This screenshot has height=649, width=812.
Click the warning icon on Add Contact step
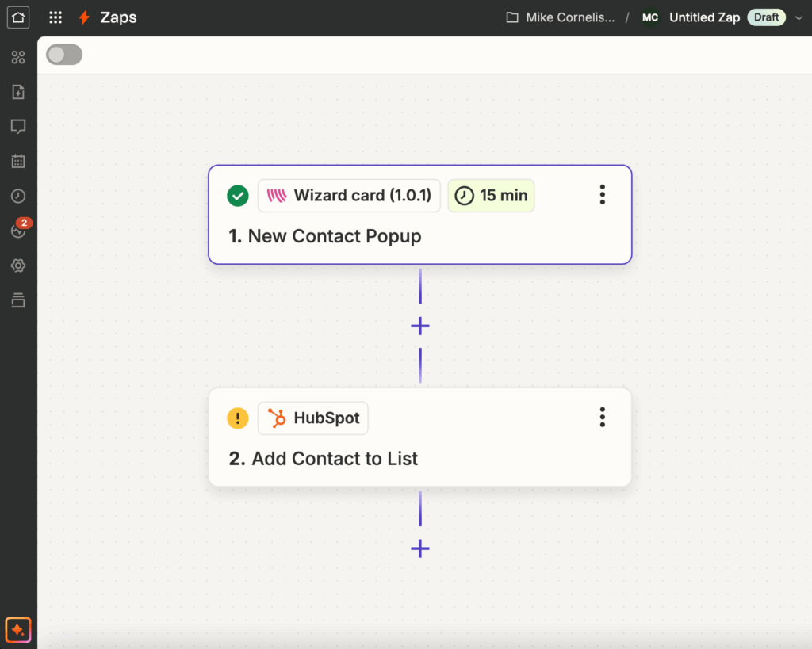point(238,418)
